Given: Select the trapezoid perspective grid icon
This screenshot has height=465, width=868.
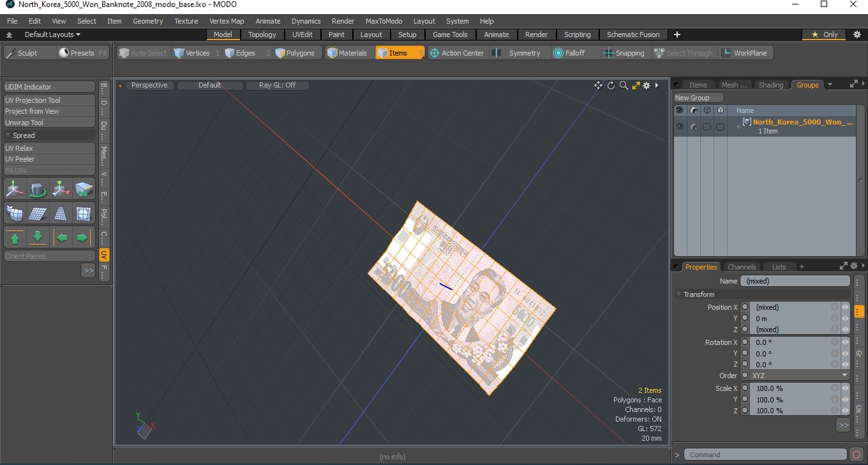Looking at the screenshot, I should (61, 213).
